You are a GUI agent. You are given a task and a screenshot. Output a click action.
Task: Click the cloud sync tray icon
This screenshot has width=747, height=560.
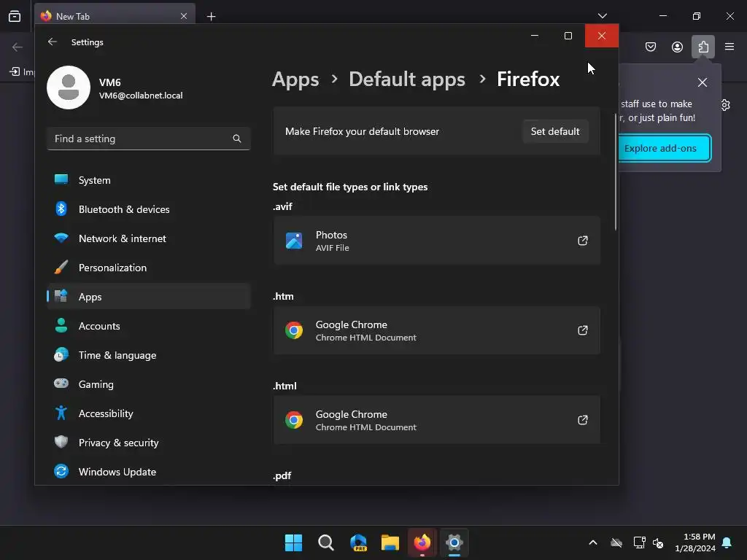pos(616,542)
